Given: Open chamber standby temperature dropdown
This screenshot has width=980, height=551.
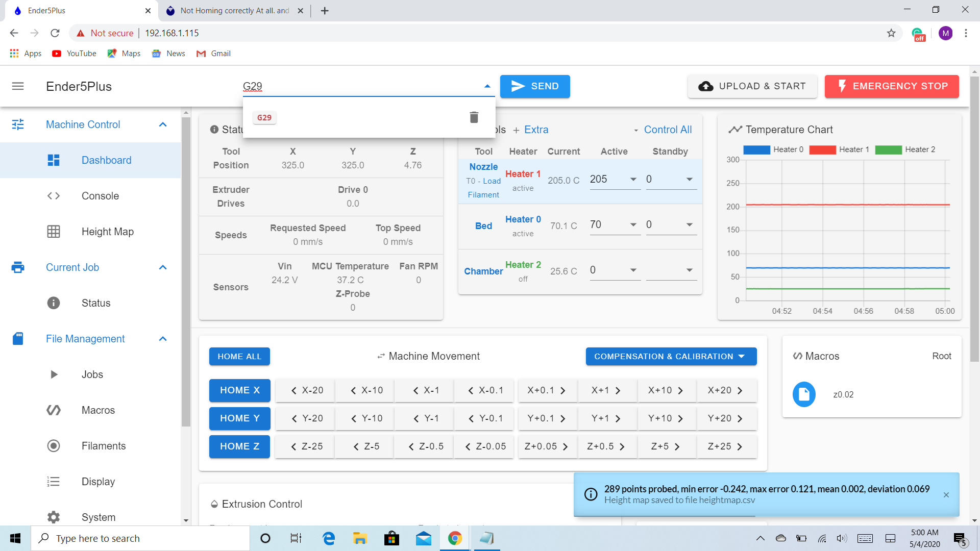Looking at the screenshot, I should pyautogui.click(x=689, y=270).
